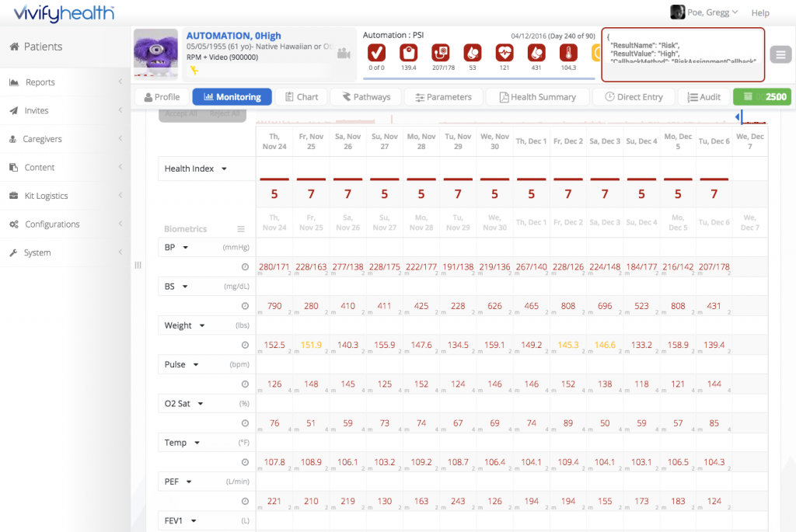
Task: Click the Accept All button
Action: (x=180, y=113)
